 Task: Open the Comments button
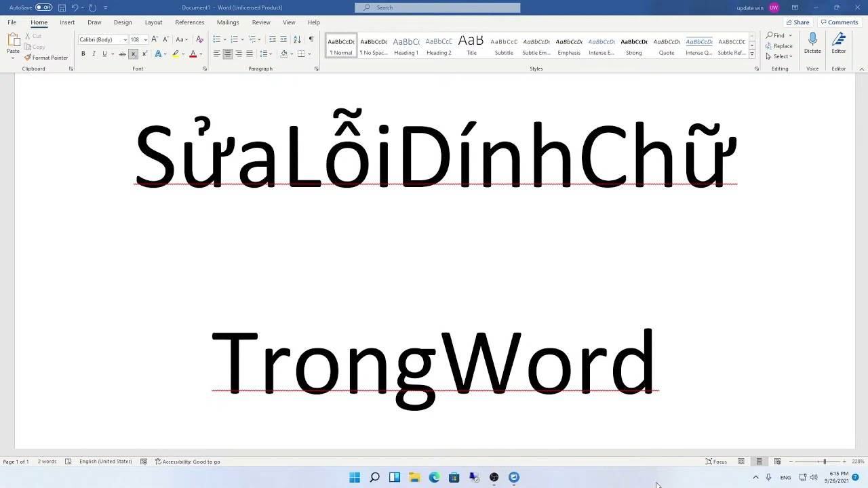pos(840,22)
